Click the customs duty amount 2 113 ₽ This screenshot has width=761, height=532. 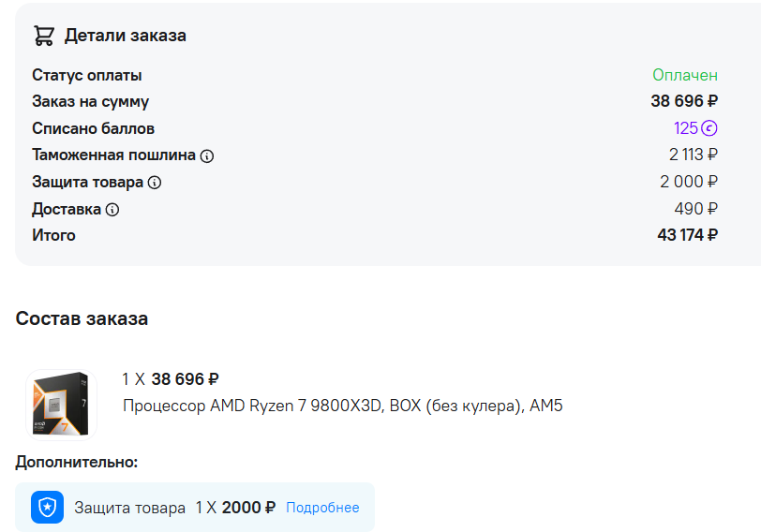tap(693, 155)
